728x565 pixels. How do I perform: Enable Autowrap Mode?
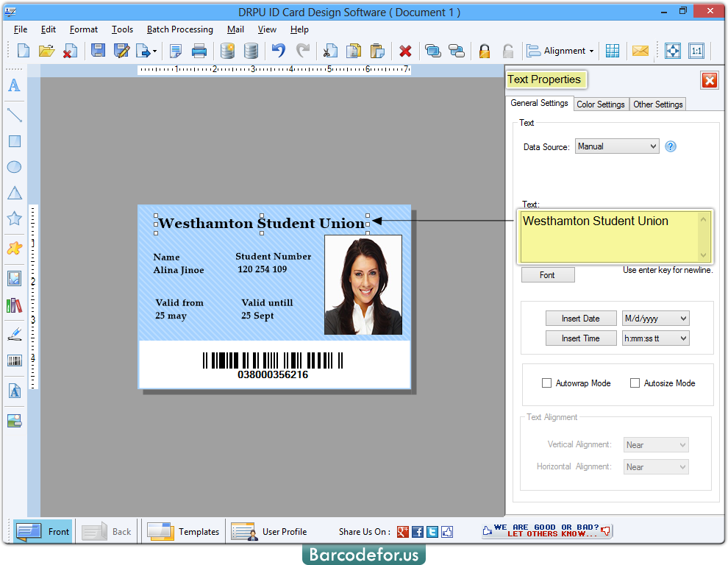pyautogui.click(x=546, y=383)
